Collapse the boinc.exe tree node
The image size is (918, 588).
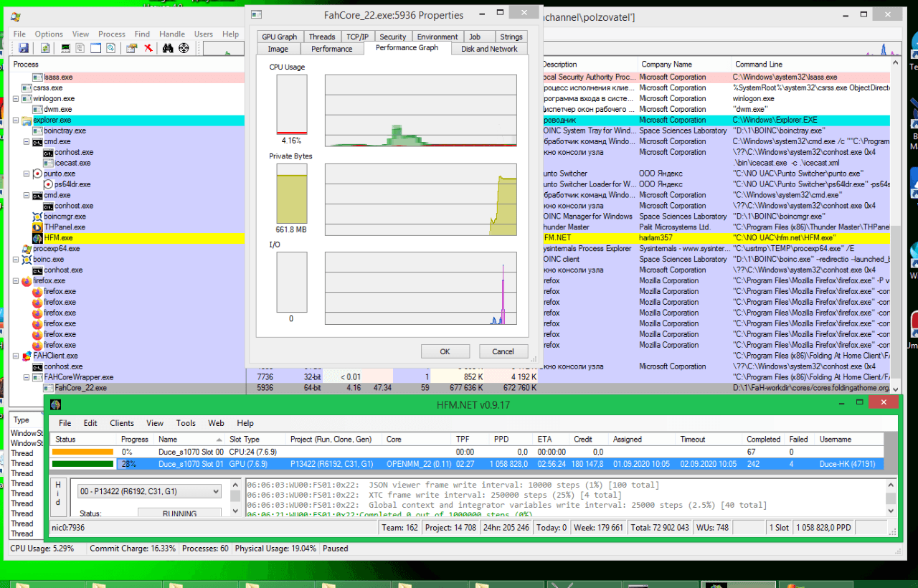tap(16, 260)
